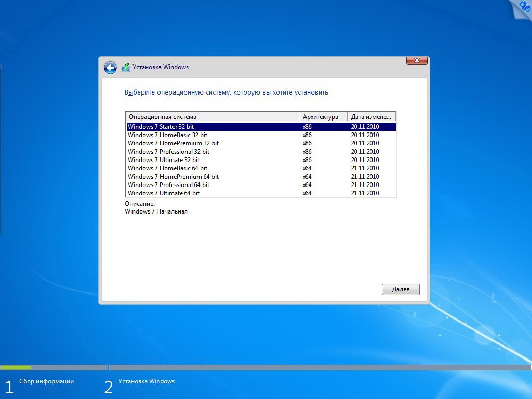
Task: Proceed with the Далее button
Action: 401,289
